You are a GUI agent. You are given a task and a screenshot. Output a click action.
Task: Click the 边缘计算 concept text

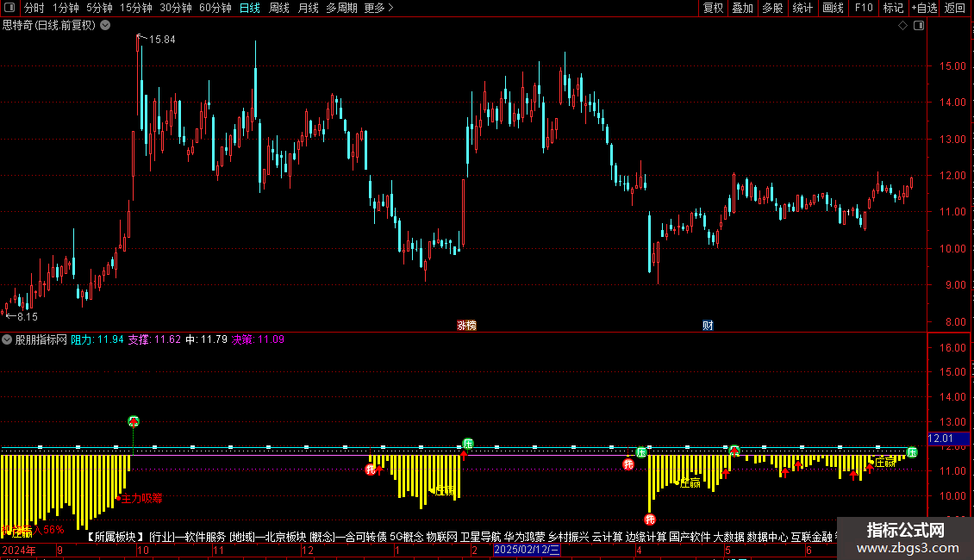point(646,537)
